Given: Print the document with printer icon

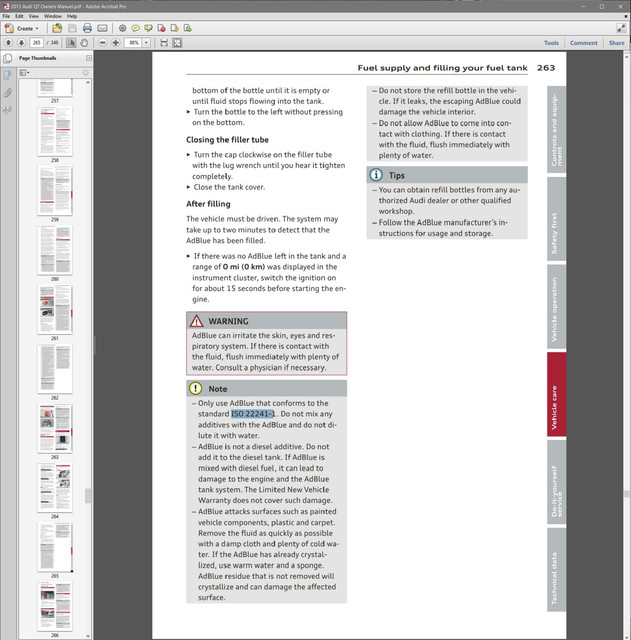Looking at the screenshot, I should tap(87, 28).
